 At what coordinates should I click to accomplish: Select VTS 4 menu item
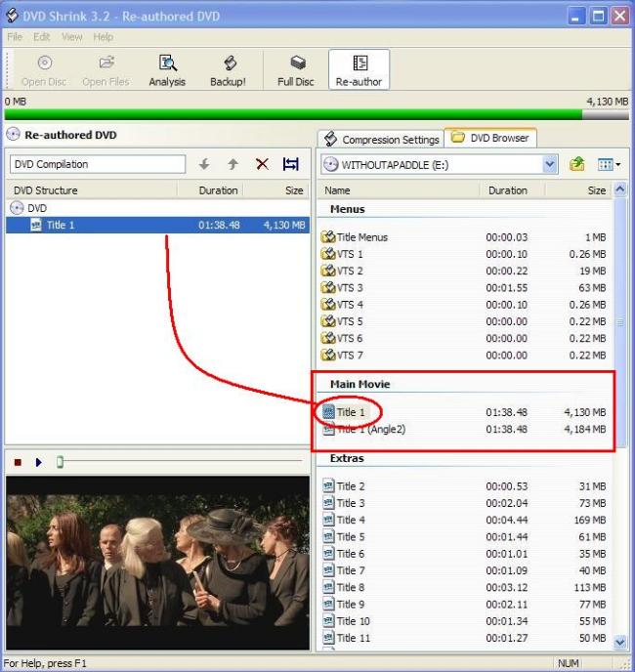[x=342, y=305]
